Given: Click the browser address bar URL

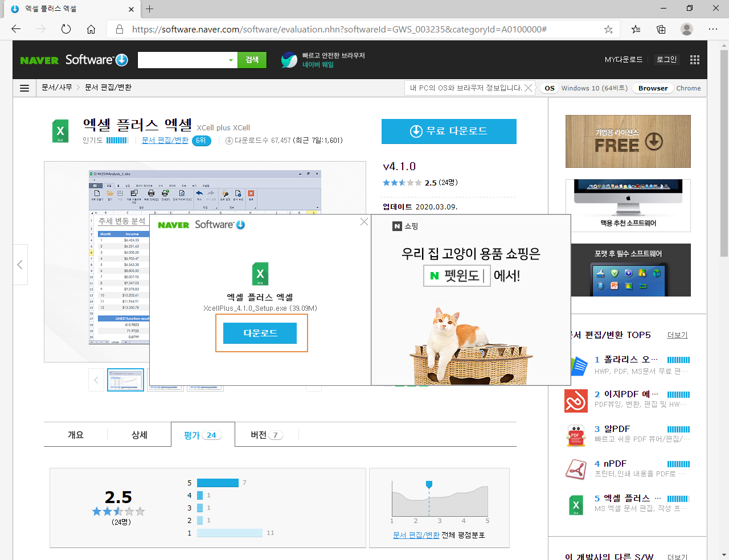Looking at the screenshot, I should (x=339, y=29).
